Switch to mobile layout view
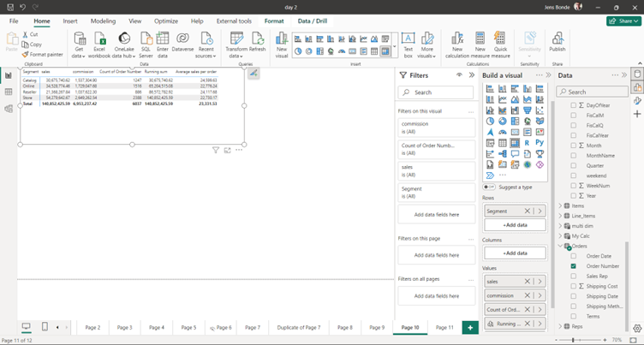 tap(45, 326)
